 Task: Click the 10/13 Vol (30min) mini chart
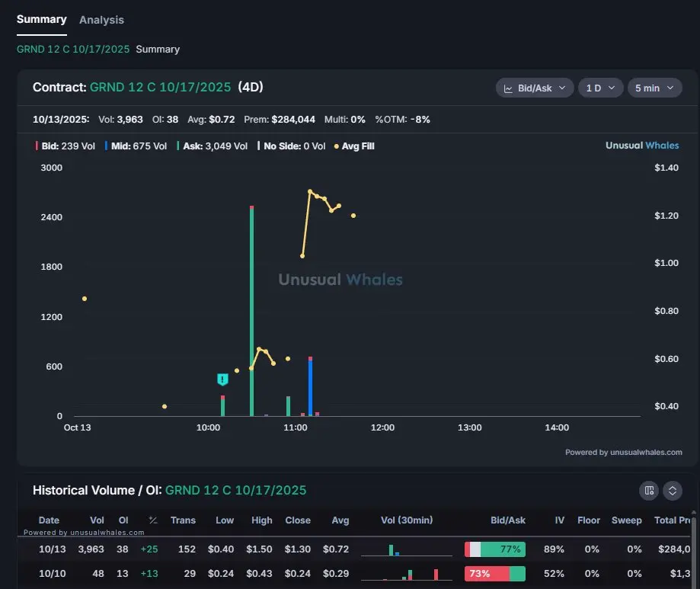(x=406, y=549)
